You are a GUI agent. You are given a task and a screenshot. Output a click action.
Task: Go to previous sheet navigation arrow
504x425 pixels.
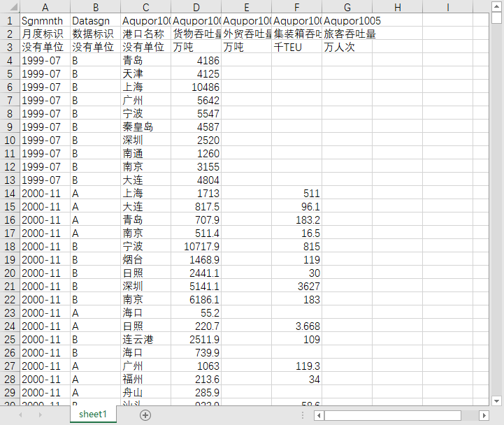20,415
